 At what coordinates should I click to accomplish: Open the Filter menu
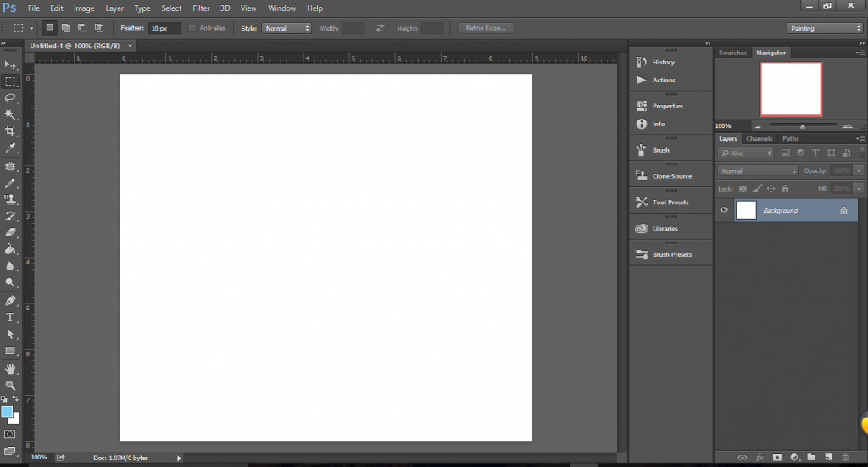(201, 8)
